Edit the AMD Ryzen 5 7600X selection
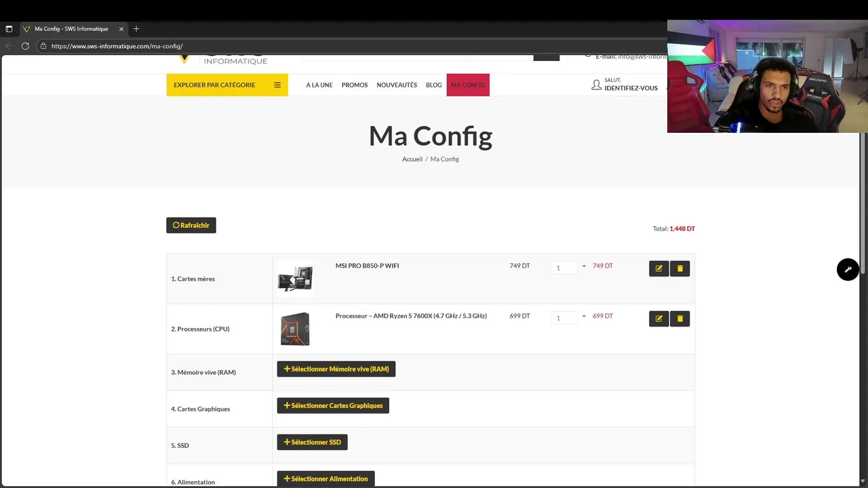The image size is (868, 488). click(x=658, y=319)
